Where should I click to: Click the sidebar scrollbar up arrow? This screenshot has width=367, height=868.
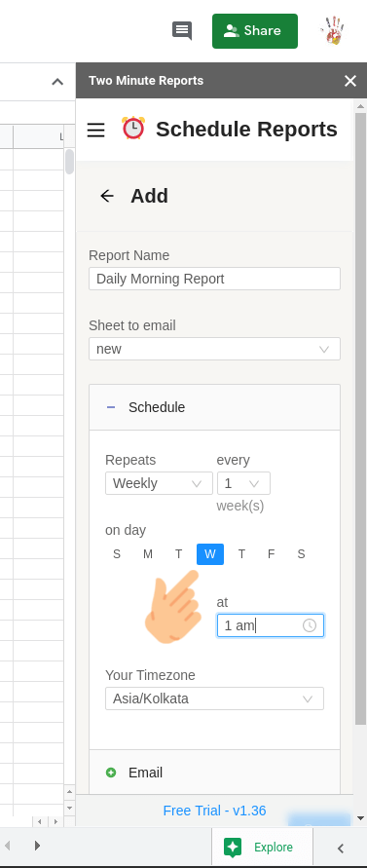tap(360, 106)
